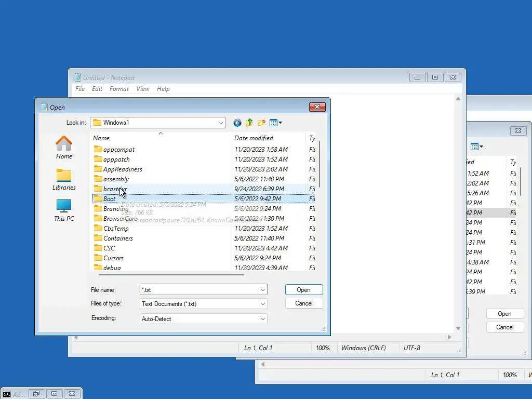Select the Branding folder icon
Screen dimensions: 532x399
(x=98, y=208)
